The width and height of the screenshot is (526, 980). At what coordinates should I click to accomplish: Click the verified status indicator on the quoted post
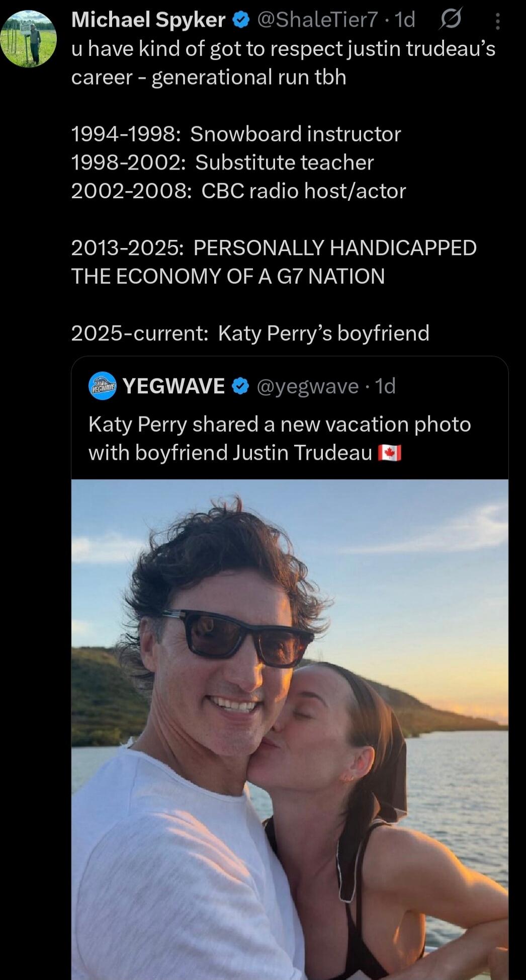[x=240, y=385]
